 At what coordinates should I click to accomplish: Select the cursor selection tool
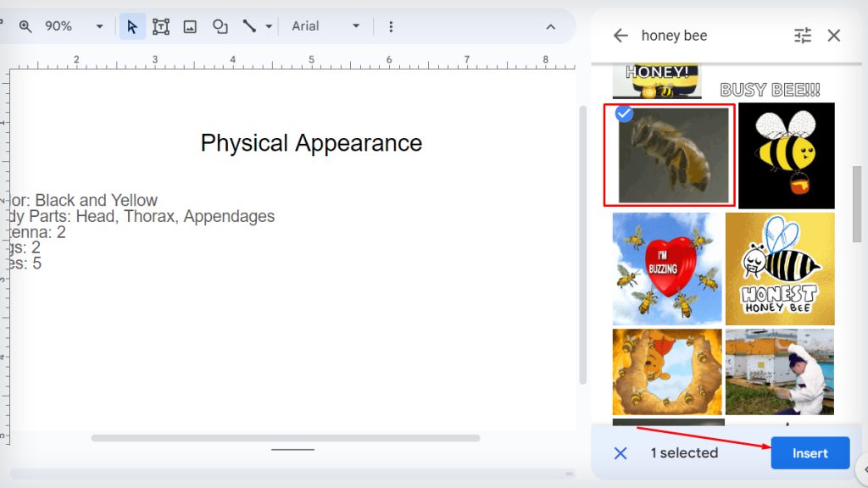pos(131,26)
